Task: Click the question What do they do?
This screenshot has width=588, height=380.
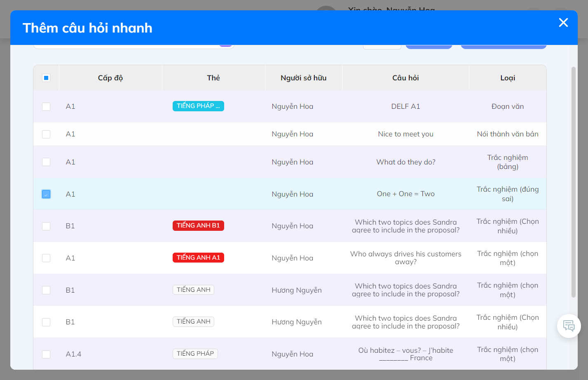Action: coord(406,162)
